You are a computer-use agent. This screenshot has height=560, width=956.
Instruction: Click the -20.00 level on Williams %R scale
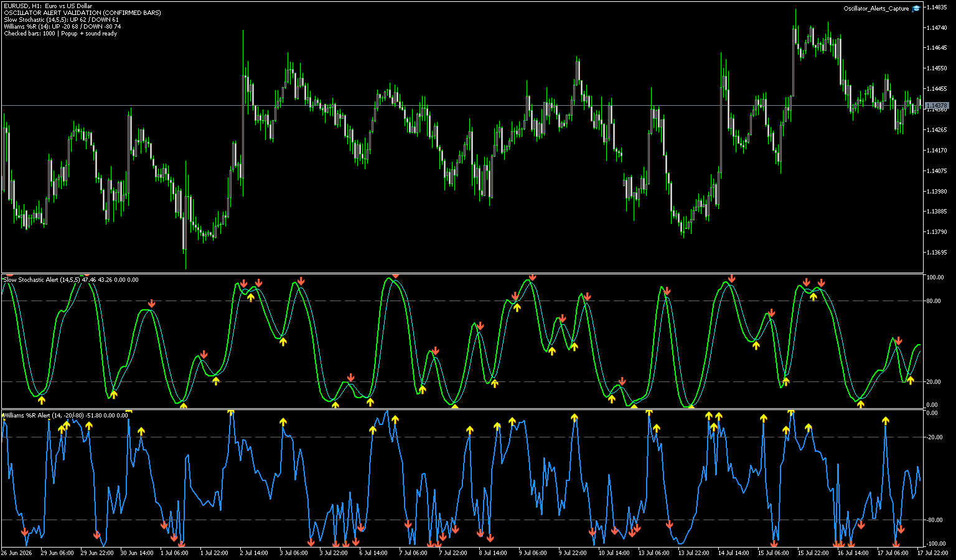(934, 437)
